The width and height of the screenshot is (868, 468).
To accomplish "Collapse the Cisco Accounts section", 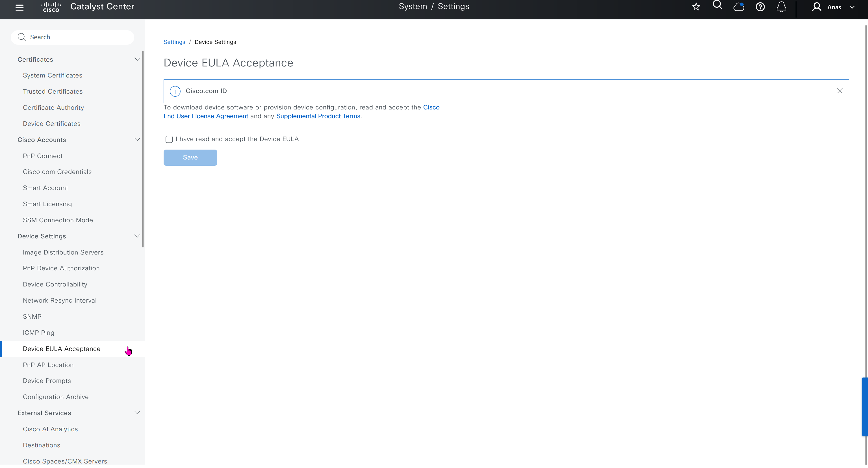I will 137,140.
